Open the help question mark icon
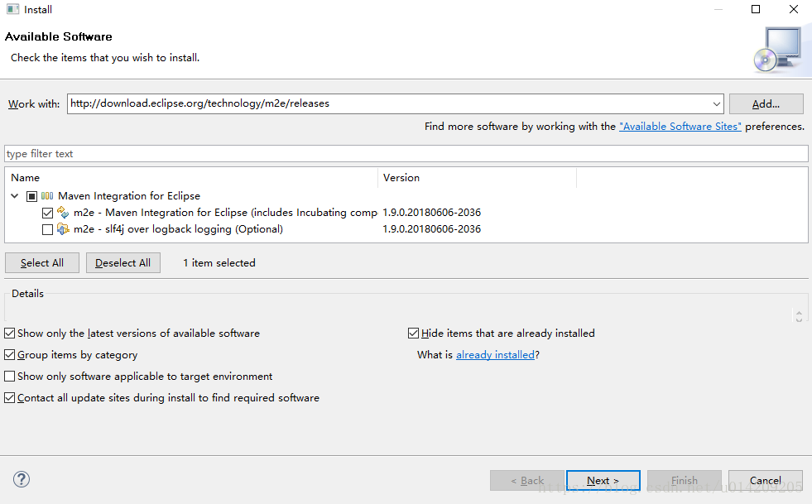812x504 pixels. 22,479
